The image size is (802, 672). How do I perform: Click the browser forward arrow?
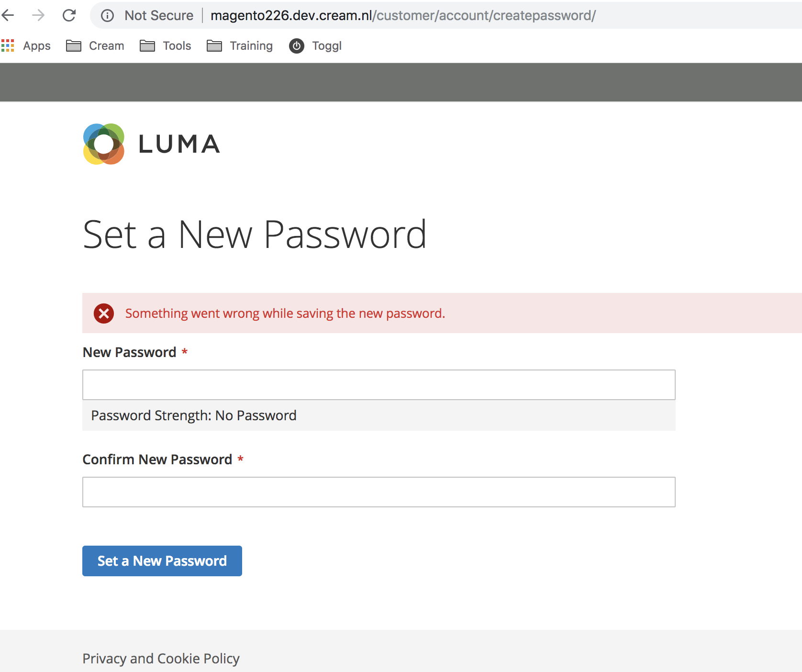click(x=38, y=15)
